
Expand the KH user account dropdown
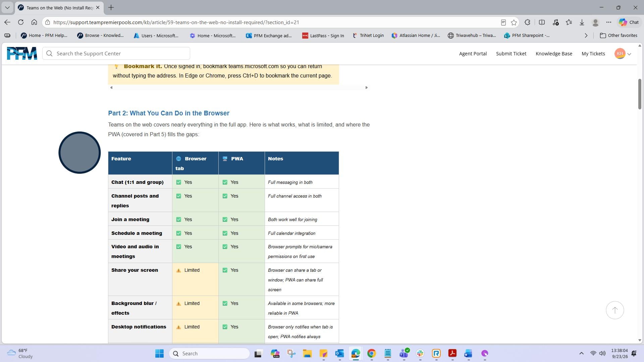[x=629, y=54]
